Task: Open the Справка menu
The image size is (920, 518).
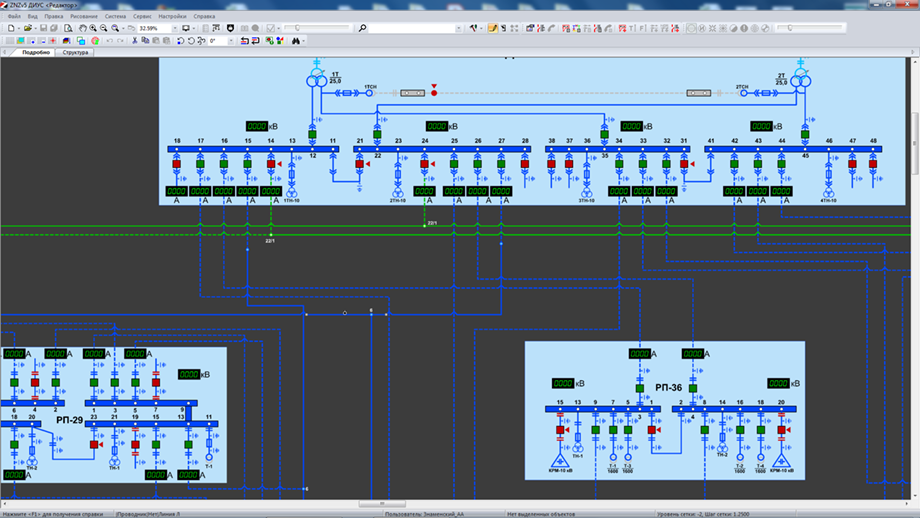Action: pos(204,17)
